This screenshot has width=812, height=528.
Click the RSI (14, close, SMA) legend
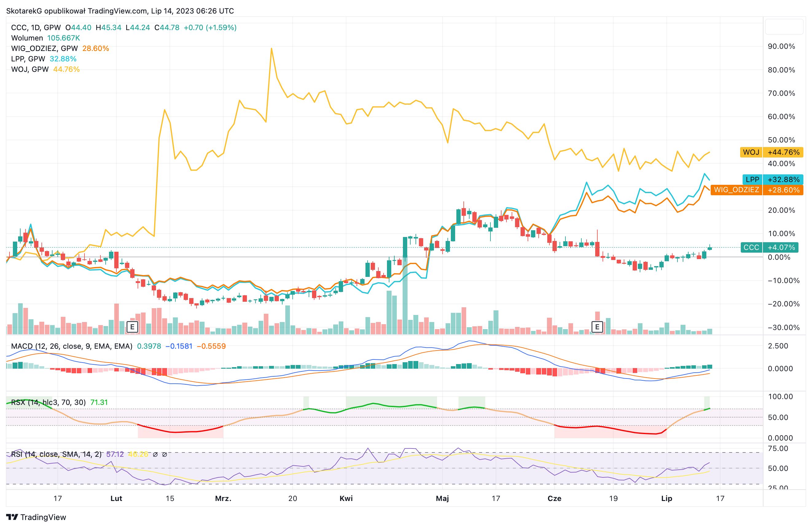click(x=56, y=454)
